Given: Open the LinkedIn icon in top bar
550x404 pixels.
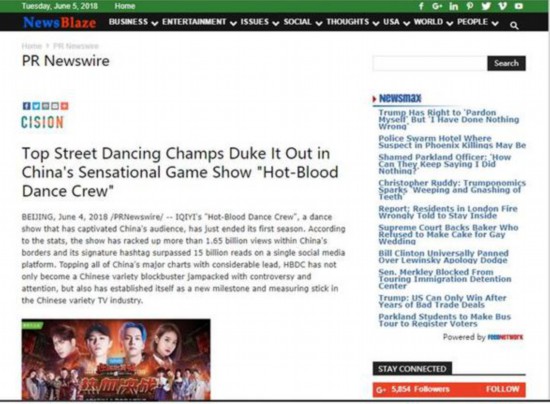Looking at the screenshot, I should 454,6.
